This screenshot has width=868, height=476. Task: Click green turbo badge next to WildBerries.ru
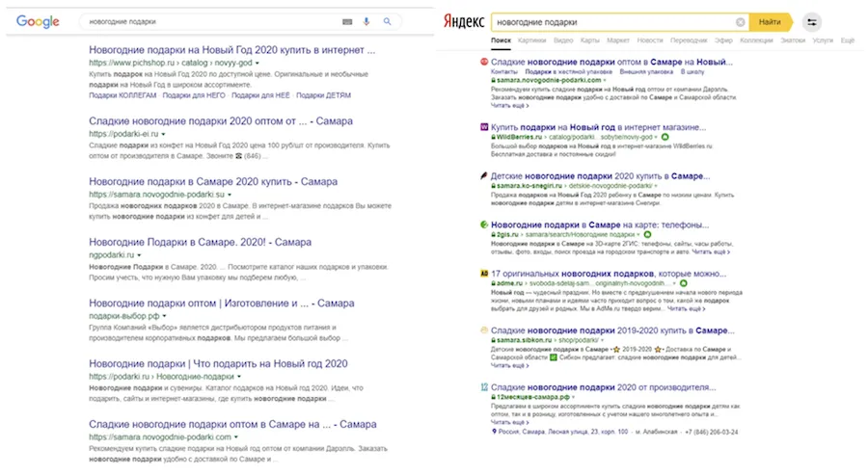(x=665, y=137)
